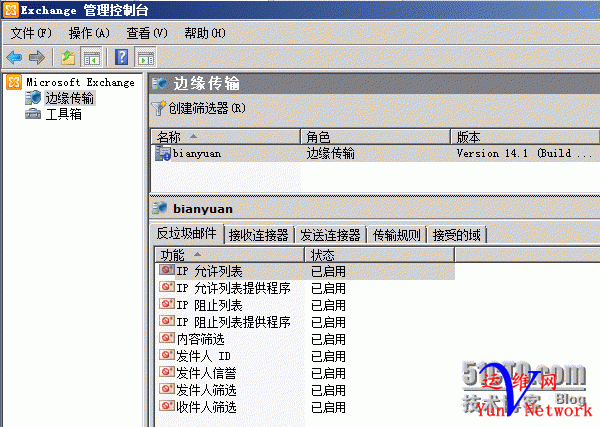Open the 文件(F) menu

[31, 33]
